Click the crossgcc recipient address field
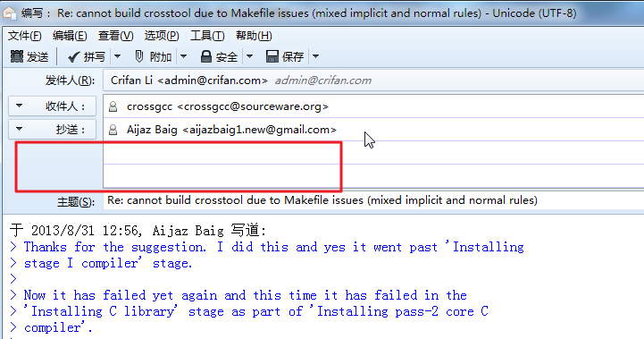 [x=373, y=106]
